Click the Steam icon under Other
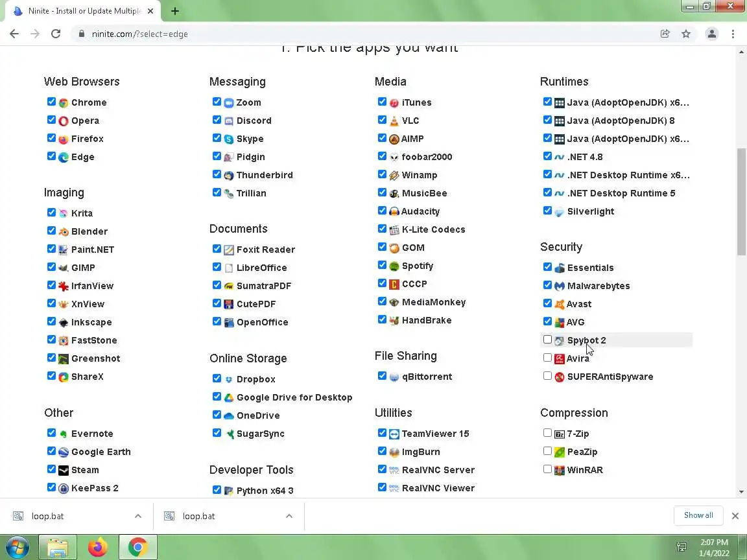The image size is (747, 560). (64, 471)
